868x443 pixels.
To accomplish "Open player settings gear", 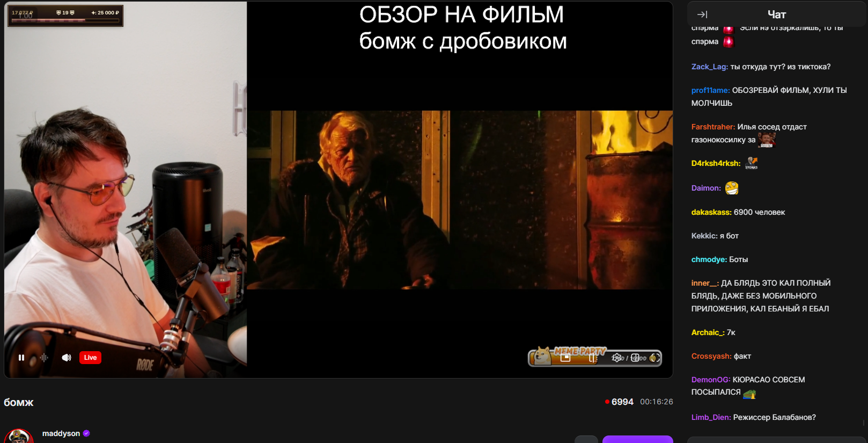I will click(x=617, y=358).
